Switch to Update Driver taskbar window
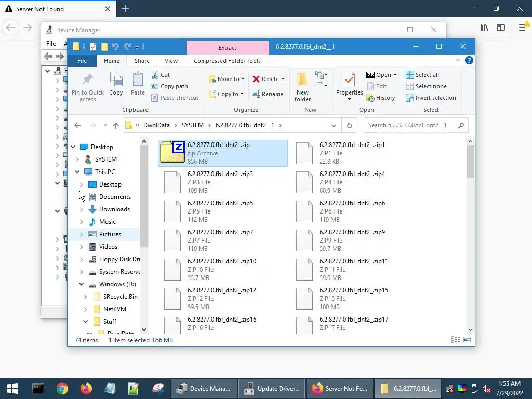The image size is (532, 399). (x=271, y=389)
